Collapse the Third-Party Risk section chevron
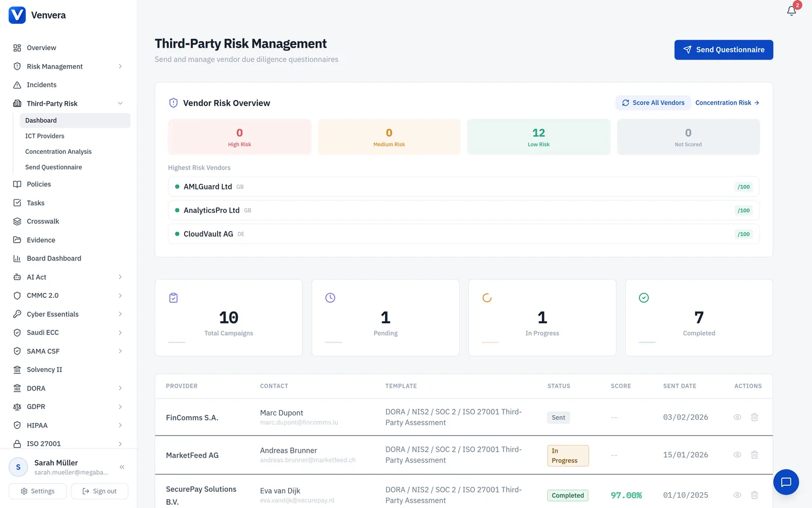Image resolution: width=812 pixels, height=508 pixels. (x=120, y=103)
